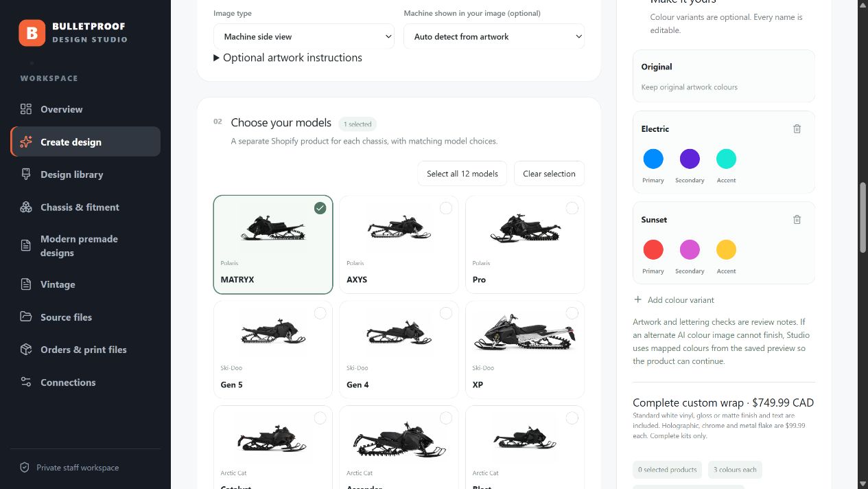The width and height of the screenshot is (868, 489).
Task: Click the shield icon by Private staff workspace
Action: pos(25,468)
